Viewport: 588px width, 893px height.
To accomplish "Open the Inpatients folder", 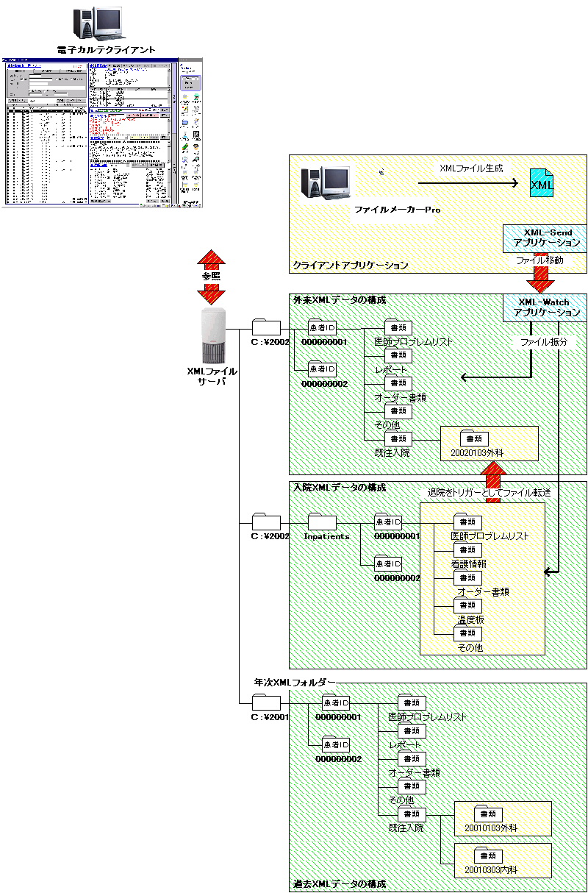I will click(322, 522).
